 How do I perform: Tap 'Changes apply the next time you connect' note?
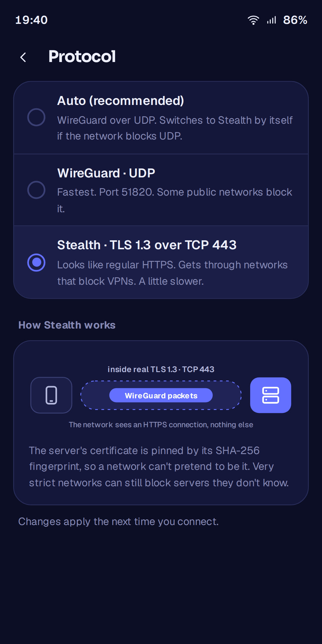tap(118, 521)
